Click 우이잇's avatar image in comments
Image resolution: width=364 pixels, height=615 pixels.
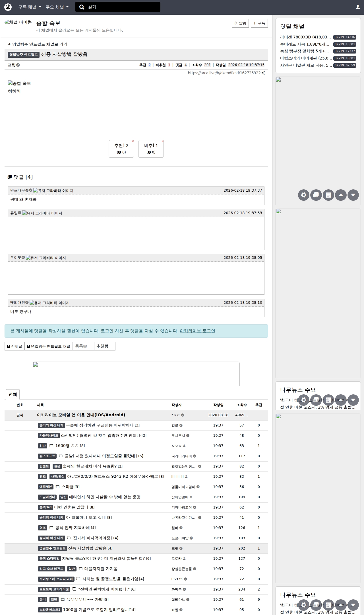46,258
